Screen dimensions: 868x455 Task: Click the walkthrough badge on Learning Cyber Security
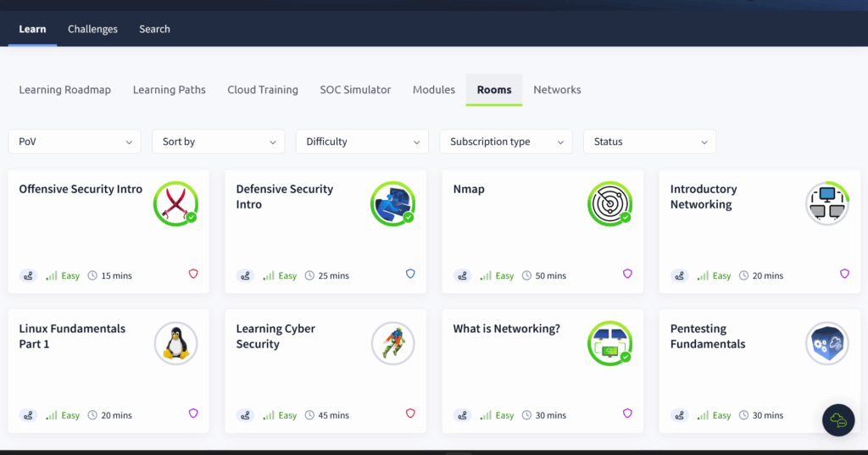point(245,415)
